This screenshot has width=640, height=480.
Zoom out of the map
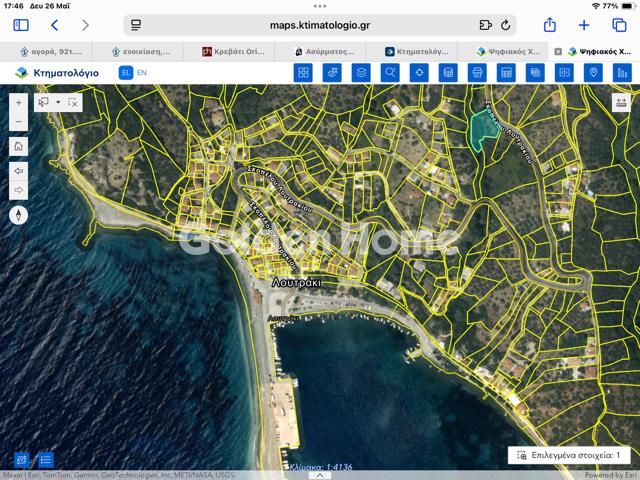point(19,122)
